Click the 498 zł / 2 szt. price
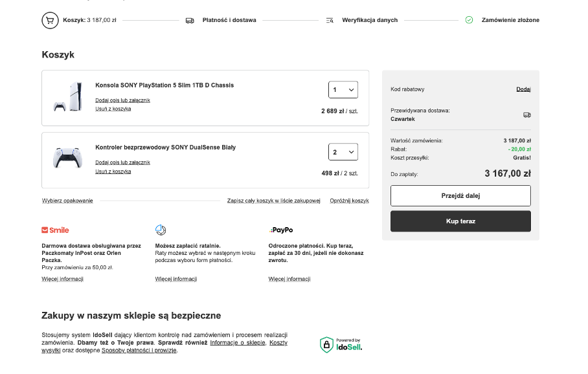Image resolution: width=588 pixels, height=374 pixels. click(x=339, y=173)
